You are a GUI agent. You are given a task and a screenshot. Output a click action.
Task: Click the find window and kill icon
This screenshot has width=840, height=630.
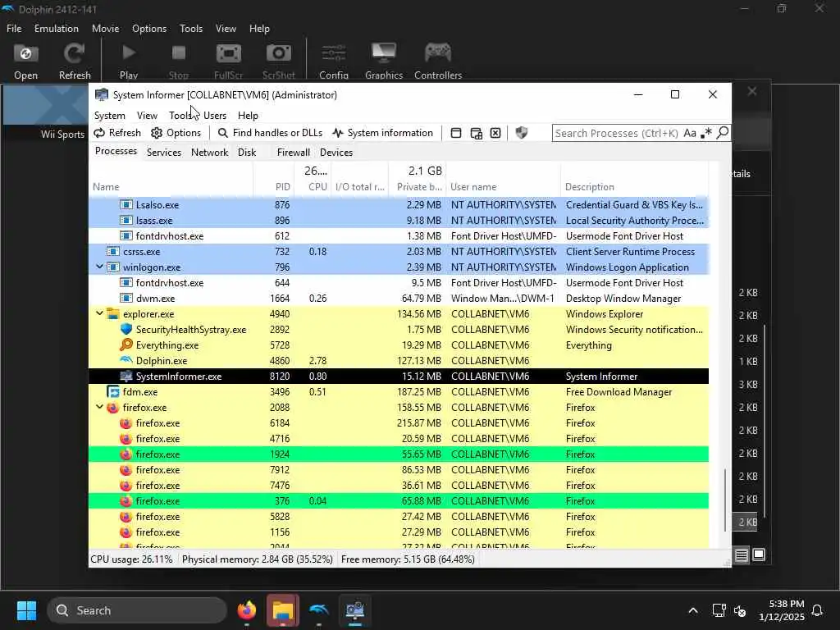click(x=495, y=133)
